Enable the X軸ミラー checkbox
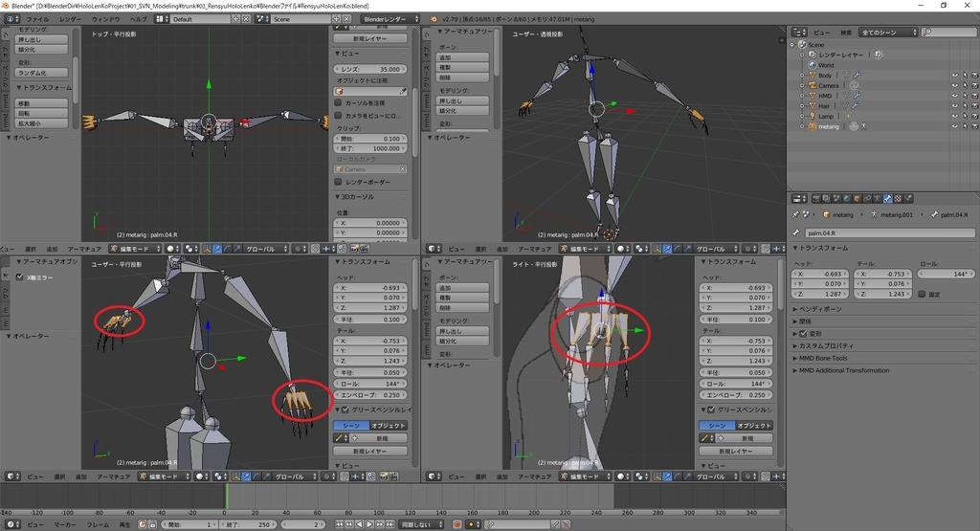980x531 pixels. (x=20, y=277)
